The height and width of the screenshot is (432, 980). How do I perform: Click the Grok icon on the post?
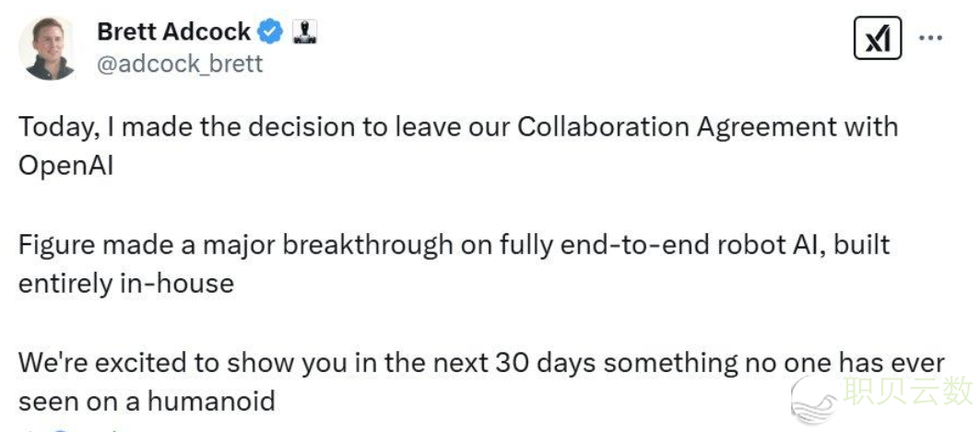[877, 39]
